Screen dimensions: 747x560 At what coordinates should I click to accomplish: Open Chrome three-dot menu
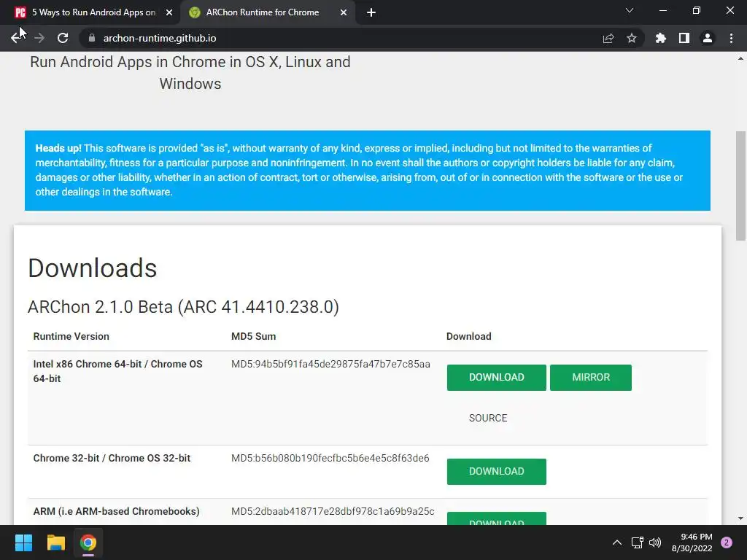[x=731, y=38]
